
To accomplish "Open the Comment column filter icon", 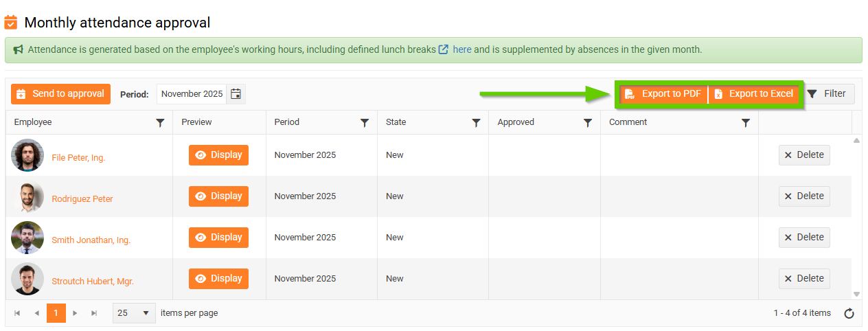I will [746, 123].
